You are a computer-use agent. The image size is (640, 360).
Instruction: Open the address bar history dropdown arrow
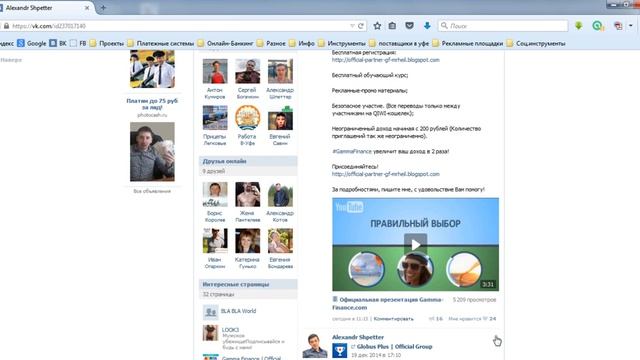pyautogui.click(x=352, y=26)
